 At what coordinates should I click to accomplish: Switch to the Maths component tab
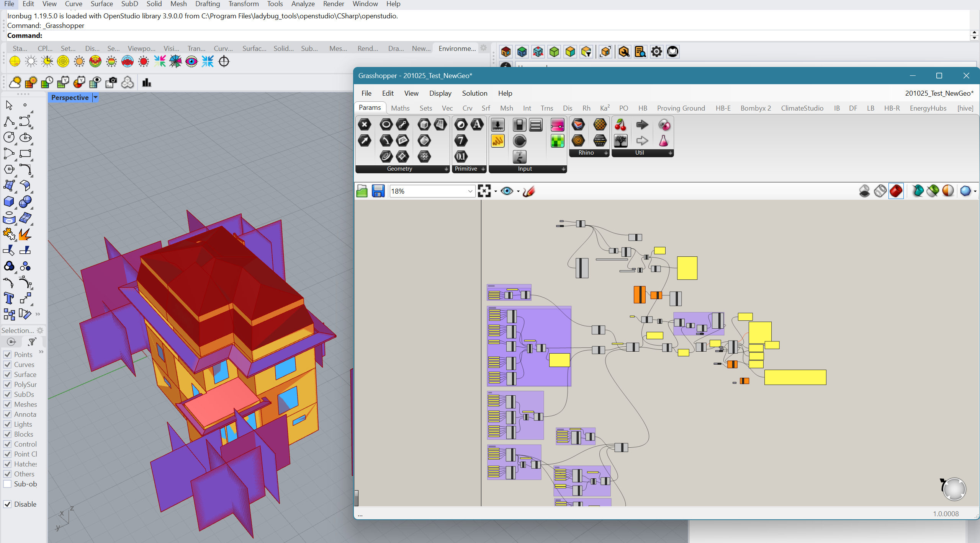point(400,108)
